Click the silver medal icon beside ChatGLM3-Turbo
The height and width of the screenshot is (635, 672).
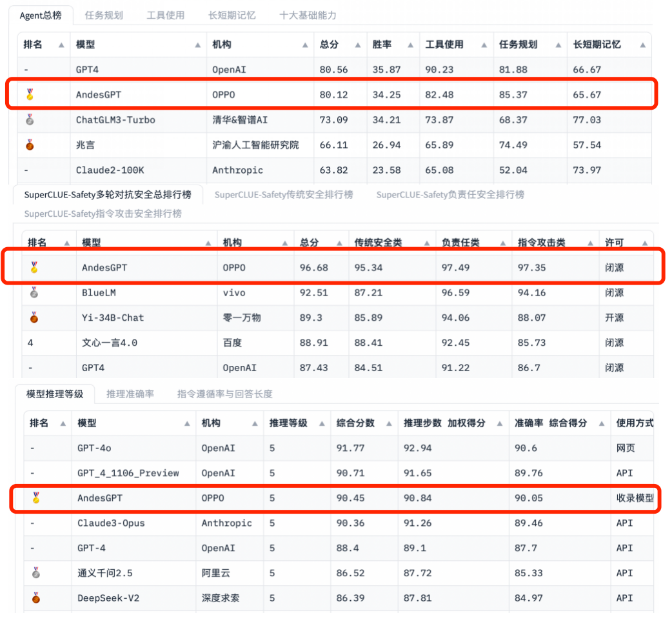click(x=30, y=119)
